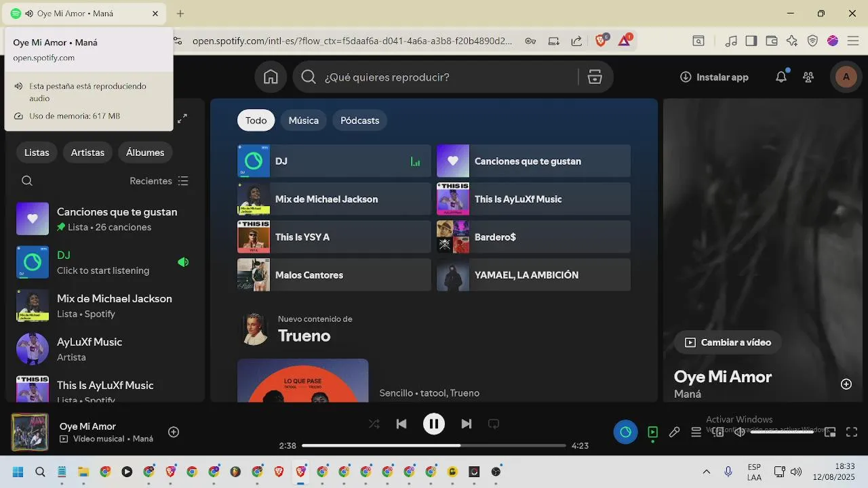868x488 pixels.
Task: Open YAMAEL, LA AMBICIÓN card
Action: pos(534,275)
